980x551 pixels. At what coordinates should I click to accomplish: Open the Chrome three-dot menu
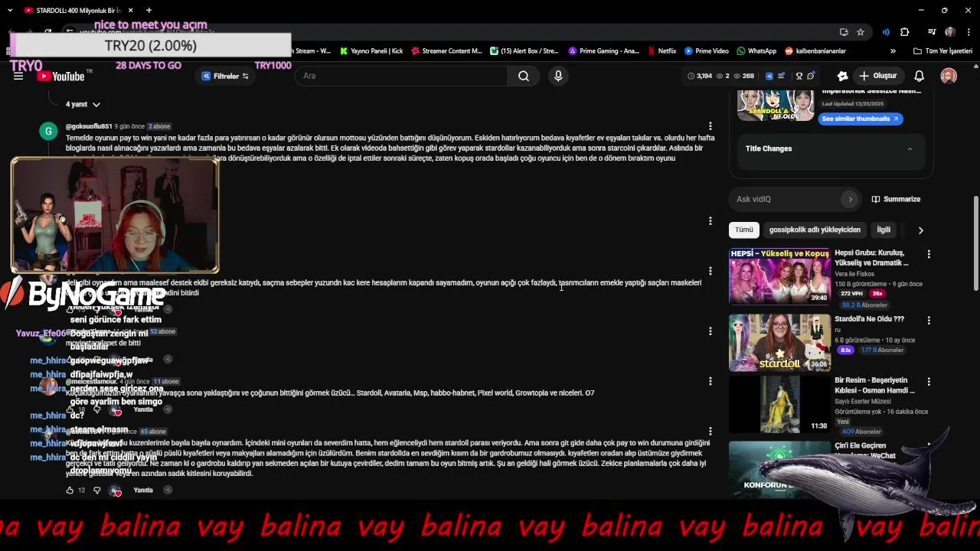point(968,32)
